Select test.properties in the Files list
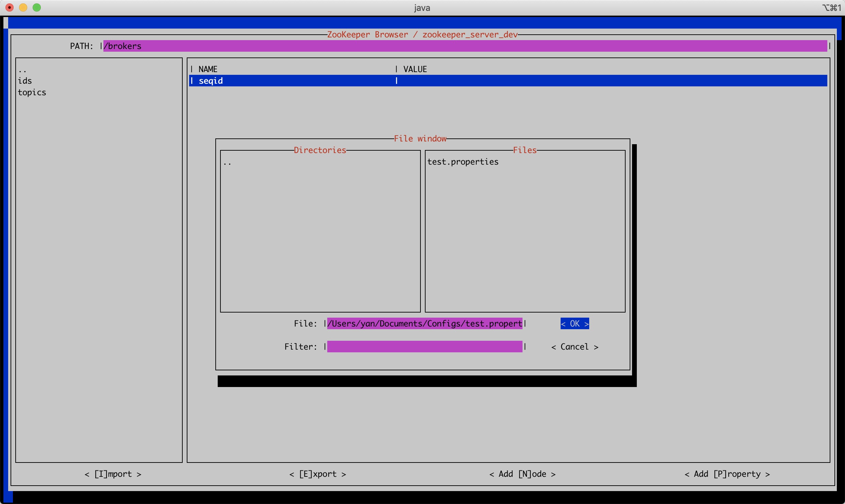The height and width of the screenshot is (504, 845). coord(463,162)
